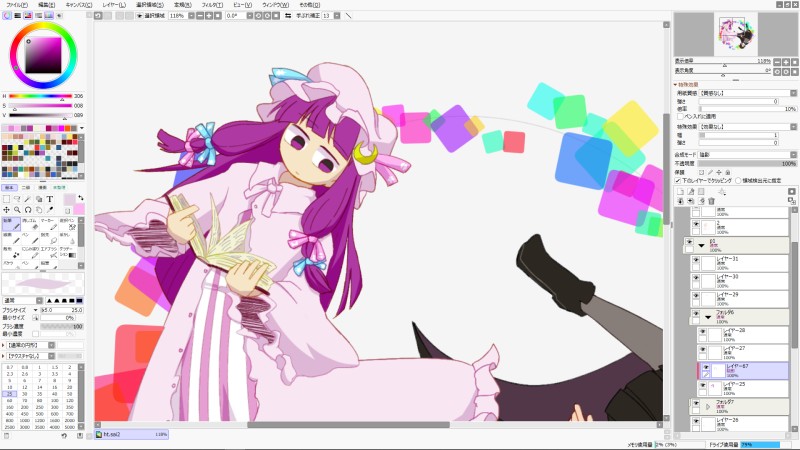
Task: Open the 編集(E) menu
Action: pyautogui.click(x=46, y=5)
